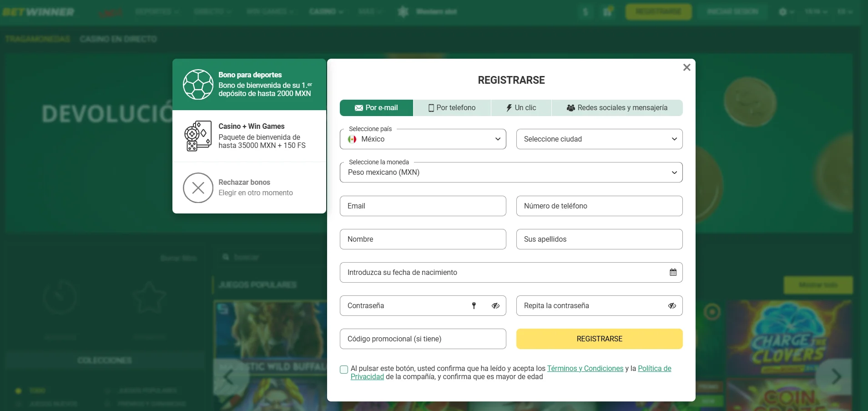Click the Nombre input field

423,239
